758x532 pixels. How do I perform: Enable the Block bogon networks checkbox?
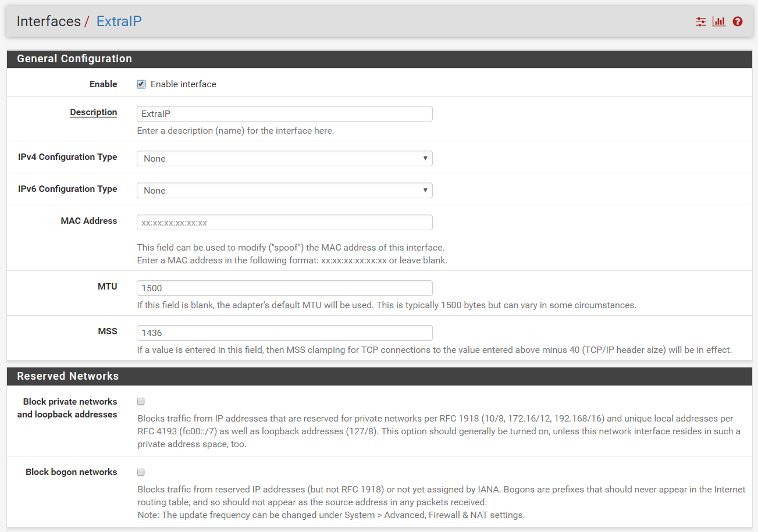pos(141,472)
